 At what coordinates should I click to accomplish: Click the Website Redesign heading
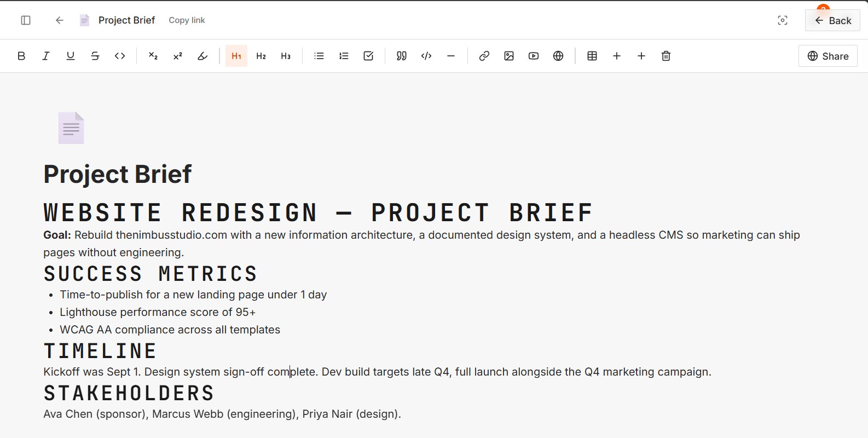(x=318, y=212)
